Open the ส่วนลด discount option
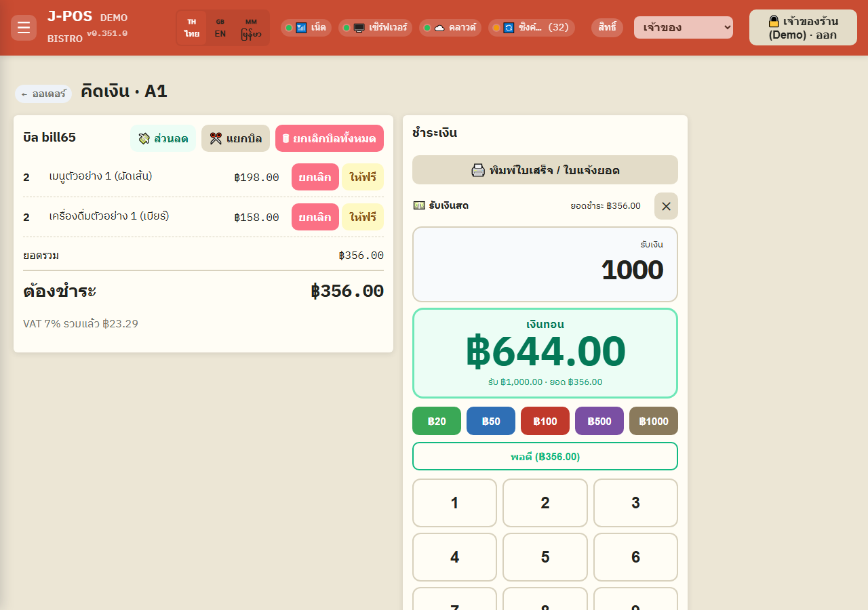The image size is (868, 610). coord(163,138)
